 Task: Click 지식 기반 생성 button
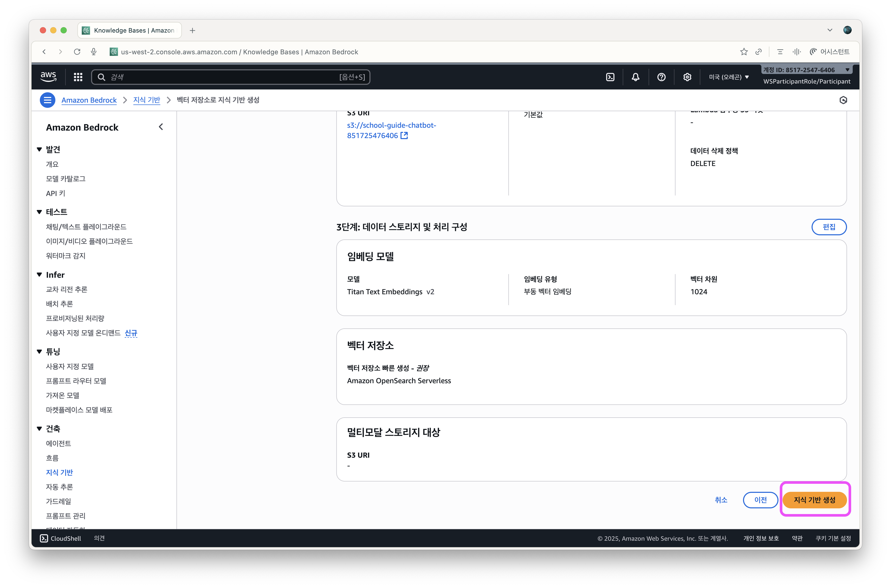point(814,500)
